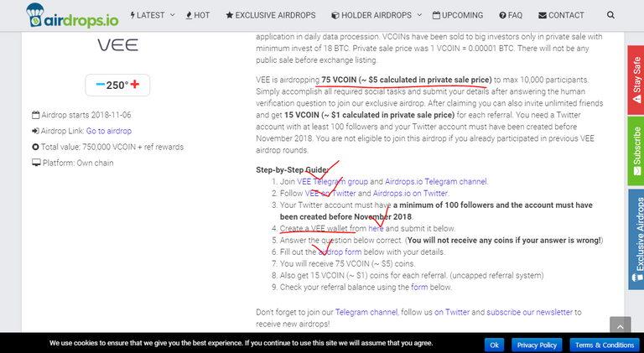The width and height of the screenshot is (644, 353).
Task: Open the green Subscribe side tab
Action: click(636, 151)
